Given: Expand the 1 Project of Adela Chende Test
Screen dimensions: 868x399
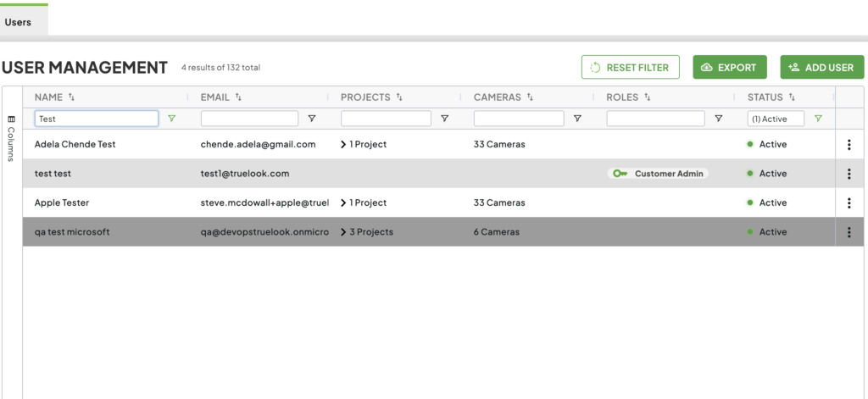Looking at the screenshot, I should tap(344, 145).
